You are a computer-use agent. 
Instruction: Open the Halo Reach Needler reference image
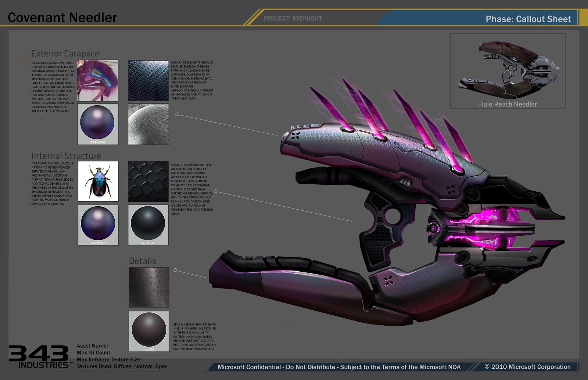[x=508, y=71]
